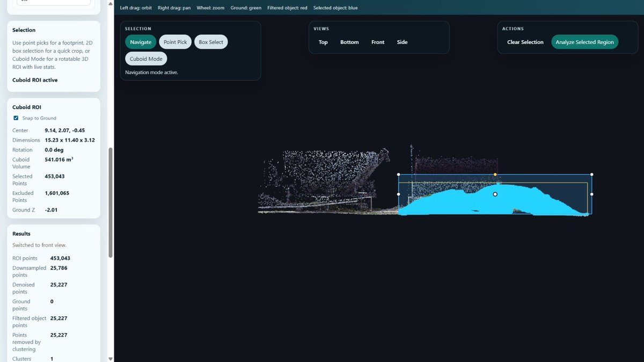644x362 pixels.
Task: Switch to Top view
Action: click(x=323, y=42)
